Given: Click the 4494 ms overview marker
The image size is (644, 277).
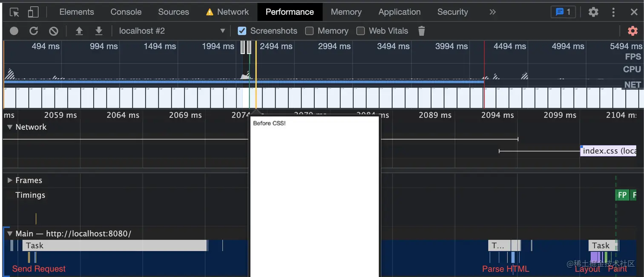Looking at the screenshot, I should [x=509, y=46].
